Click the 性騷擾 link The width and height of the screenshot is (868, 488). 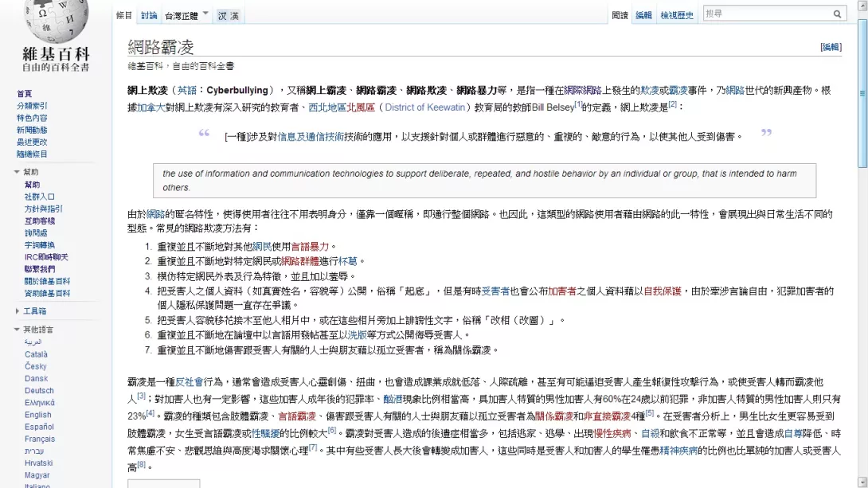[x=266, y=434]
